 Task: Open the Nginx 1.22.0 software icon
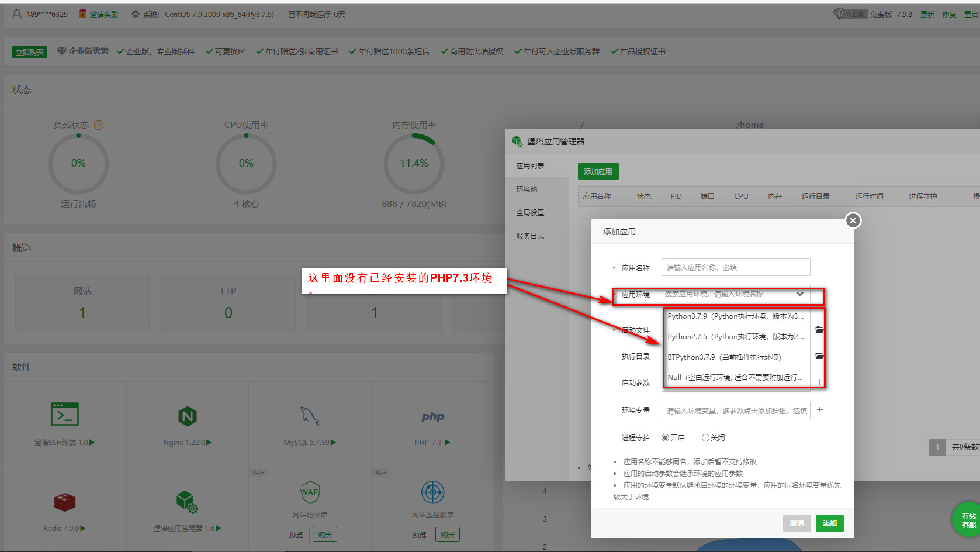coord(187,416)
